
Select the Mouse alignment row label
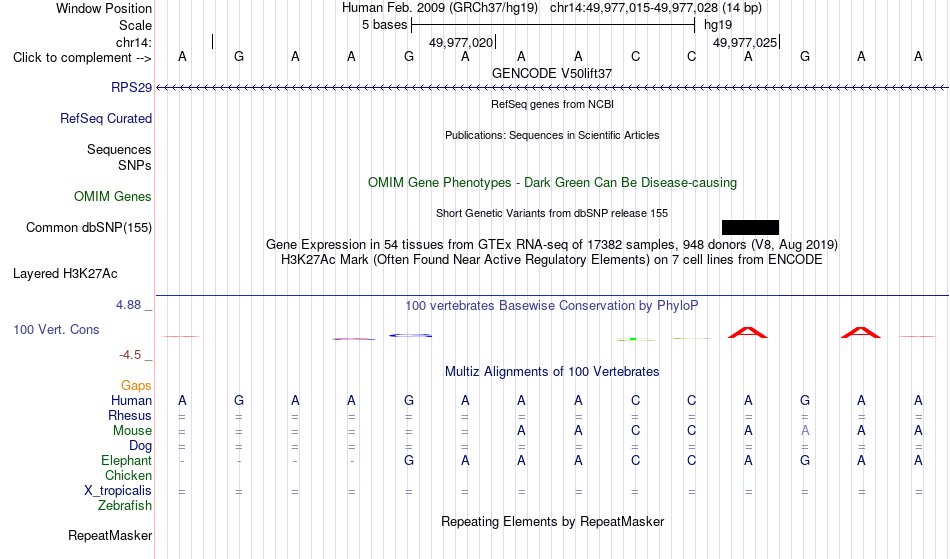coord(132,431)
